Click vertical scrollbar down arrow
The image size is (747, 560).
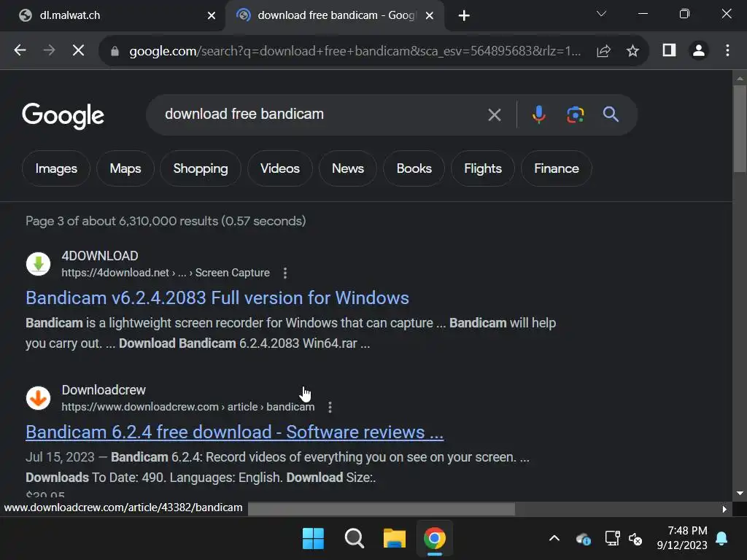click(740, 494)
